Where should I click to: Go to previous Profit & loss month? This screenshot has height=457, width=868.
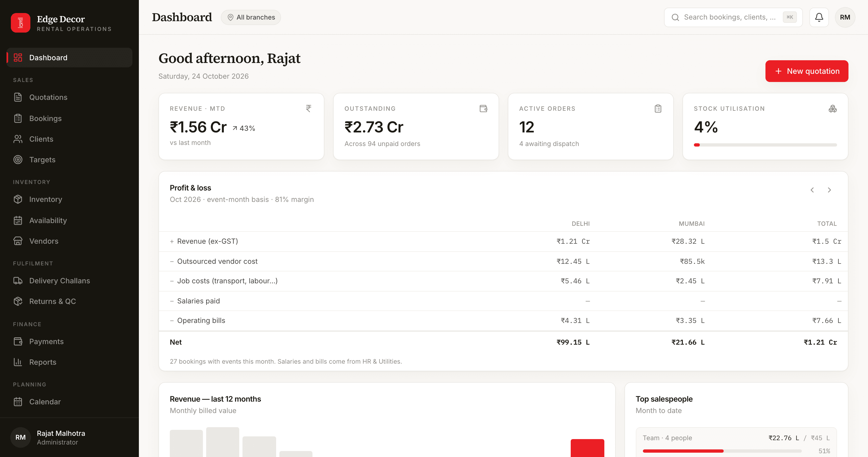(x=812, y=190)
